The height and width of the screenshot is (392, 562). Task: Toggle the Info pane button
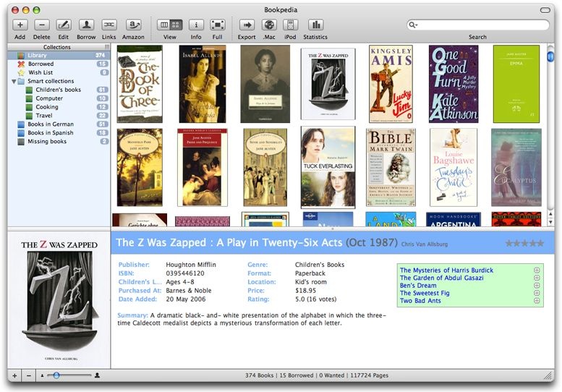pyautogui.click(x=195, y=25)
